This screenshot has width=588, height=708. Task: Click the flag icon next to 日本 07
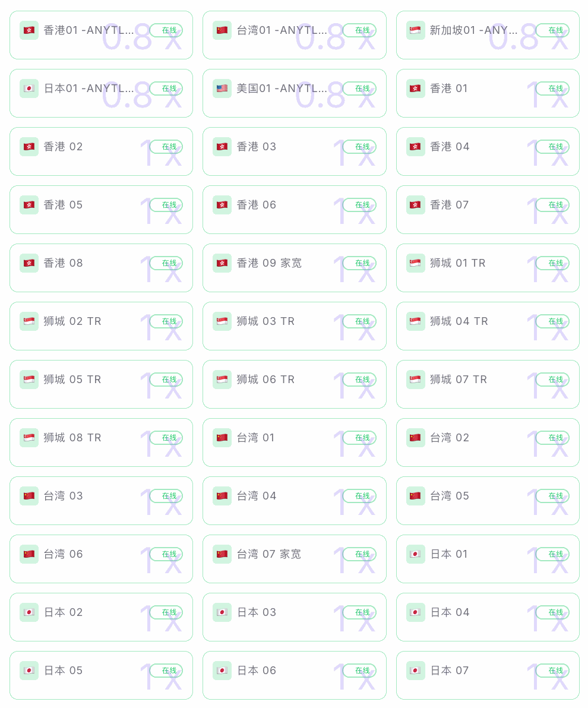tap(416, 671)
